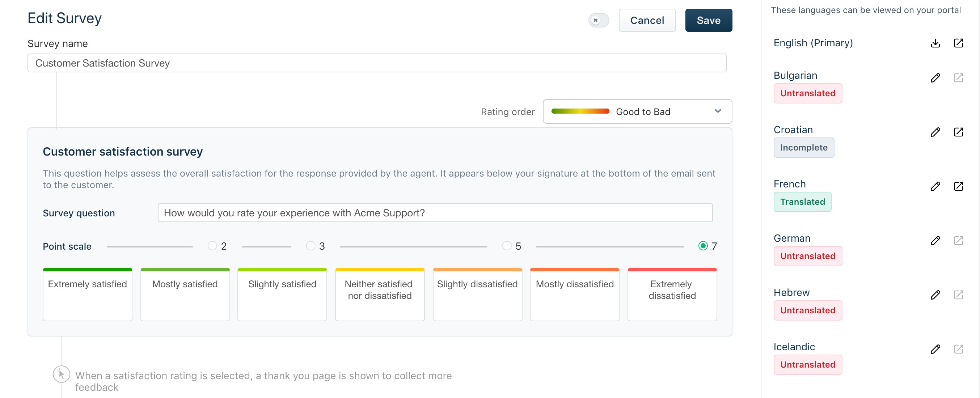Click the Bulgarian language name

point(795,75)
